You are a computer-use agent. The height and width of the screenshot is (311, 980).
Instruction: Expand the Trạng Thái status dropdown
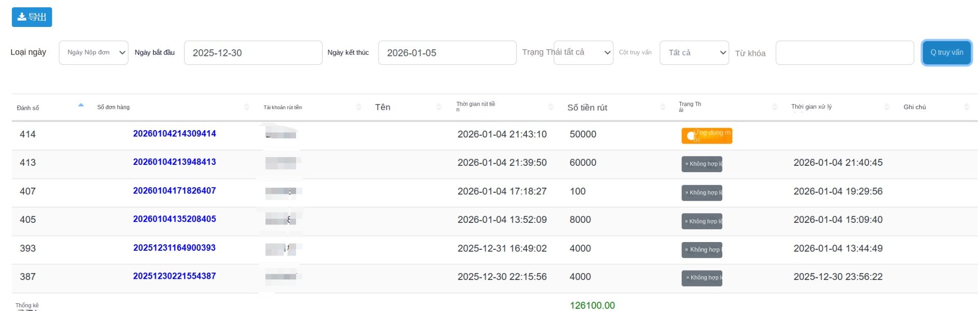583,53
